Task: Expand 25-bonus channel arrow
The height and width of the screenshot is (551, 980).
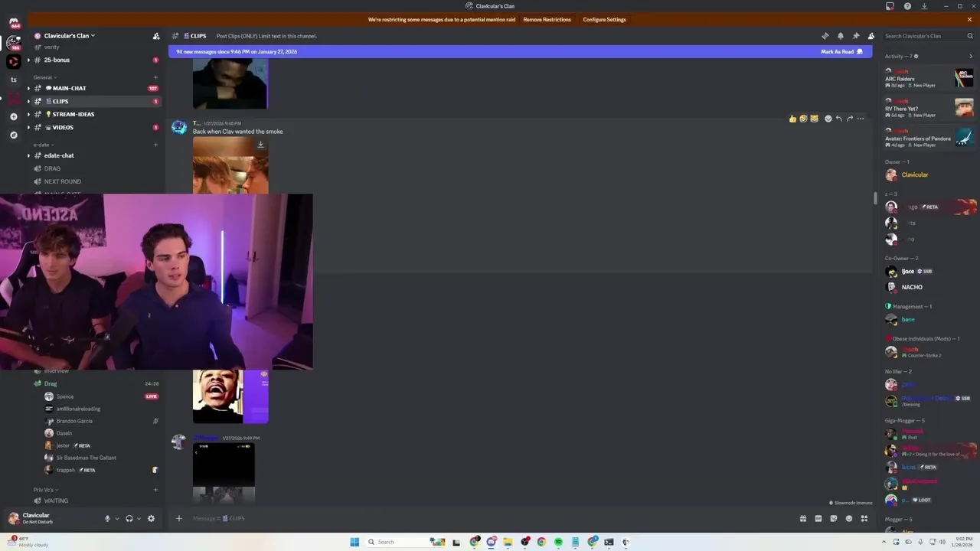Action: click(x=28, y=60)
